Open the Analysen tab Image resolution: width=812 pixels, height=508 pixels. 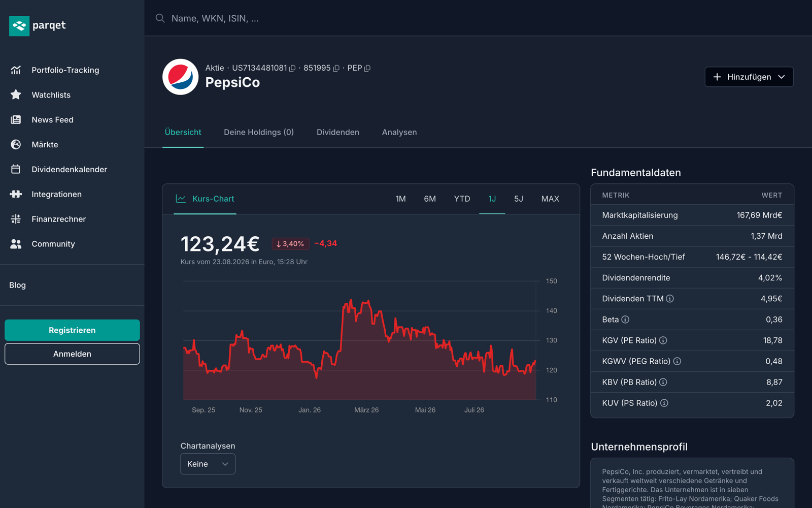(399, 132)
